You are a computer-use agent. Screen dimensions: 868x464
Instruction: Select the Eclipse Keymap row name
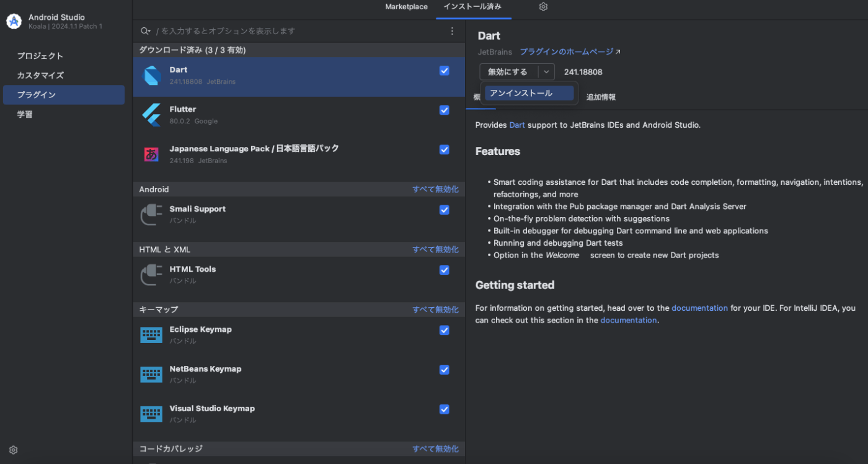click(201, 329)
